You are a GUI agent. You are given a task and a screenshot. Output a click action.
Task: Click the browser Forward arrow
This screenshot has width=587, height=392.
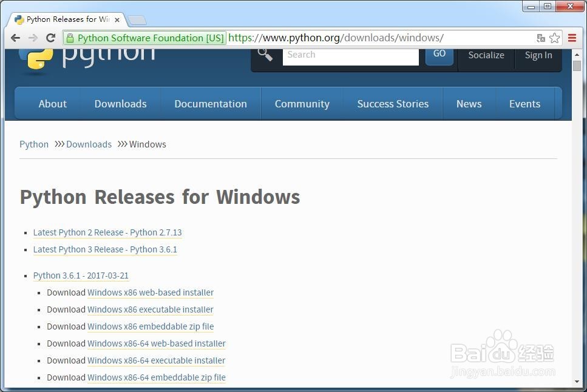tap(33, 38)
